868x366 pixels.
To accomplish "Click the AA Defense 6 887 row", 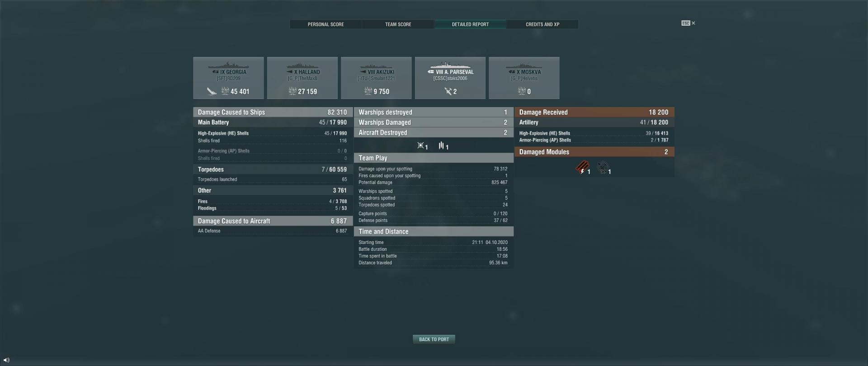I will point(273,231).
